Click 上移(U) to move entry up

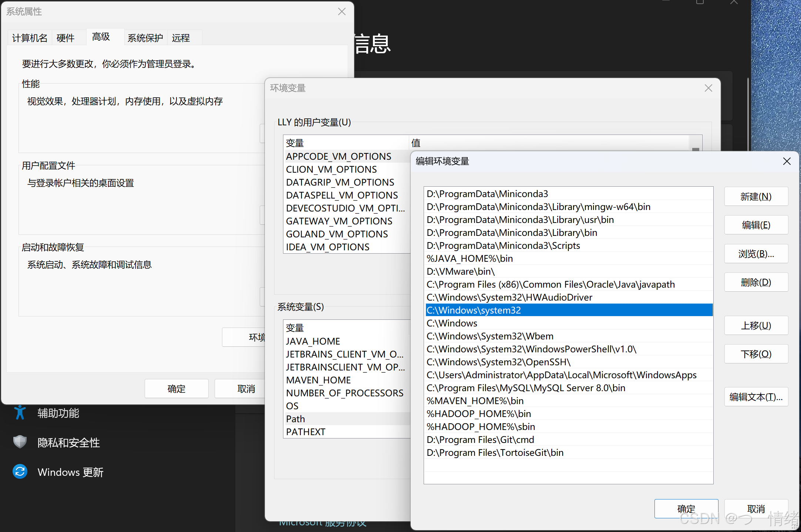pyautogui.click(x=755, y=325)
